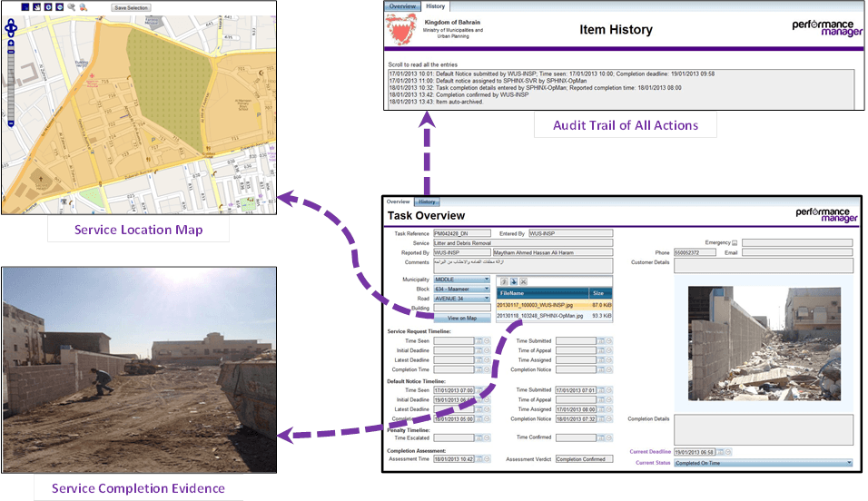Open calendar for Service Request Time Submitted
The height and width of the screenshot is (501, 868).
(x=601, y=341)
